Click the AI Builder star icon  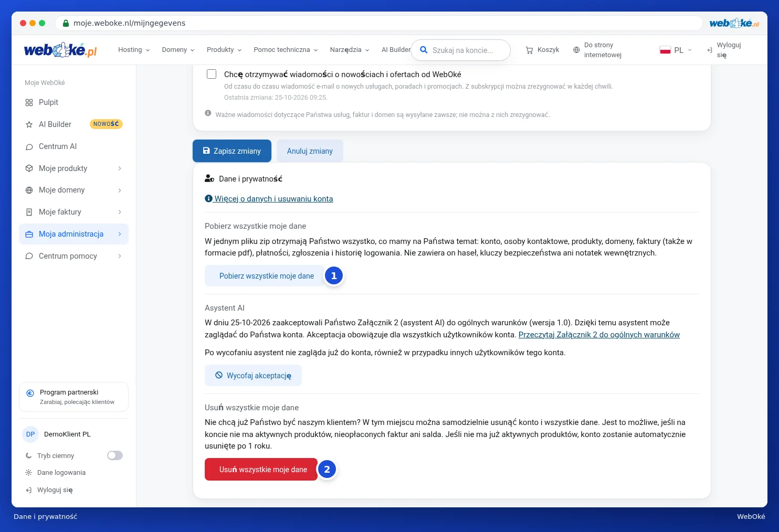[29, 124]
